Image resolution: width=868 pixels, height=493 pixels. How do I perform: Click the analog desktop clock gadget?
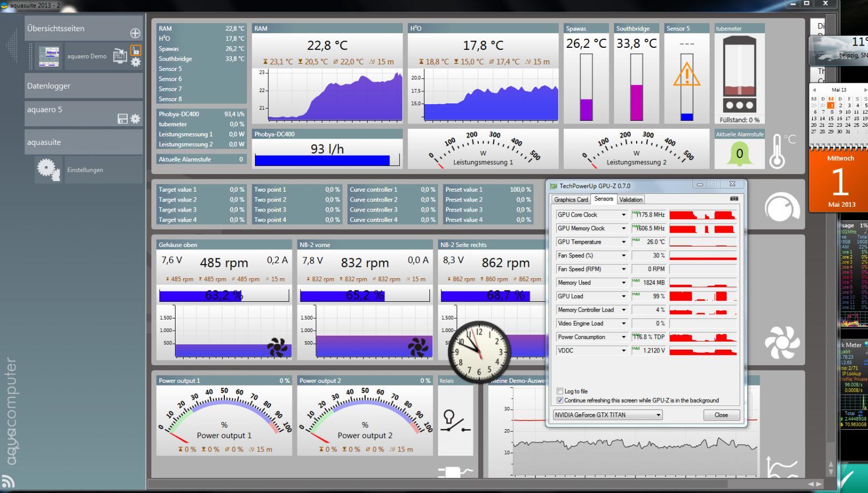[479, 352]
